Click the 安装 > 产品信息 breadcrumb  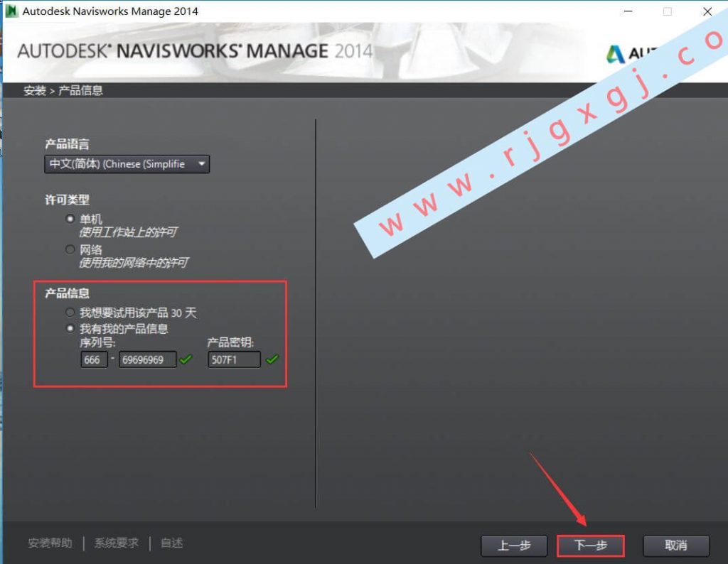(x=63, y=90)
